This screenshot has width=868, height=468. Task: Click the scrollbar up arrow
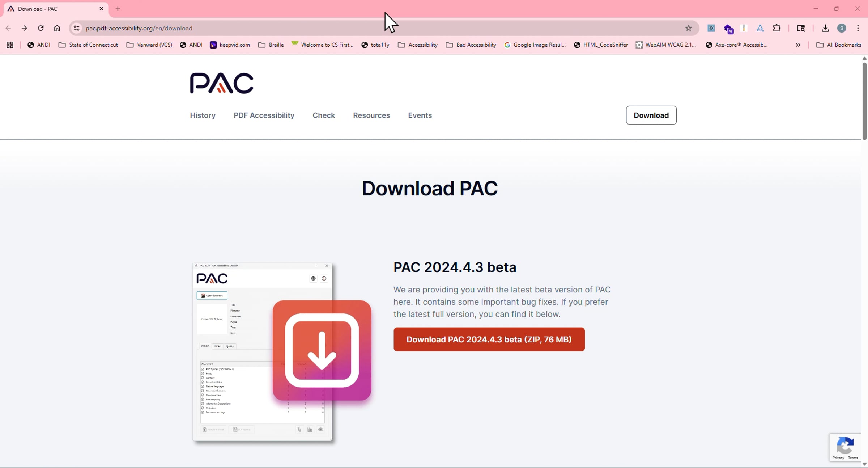click(864, 58)
